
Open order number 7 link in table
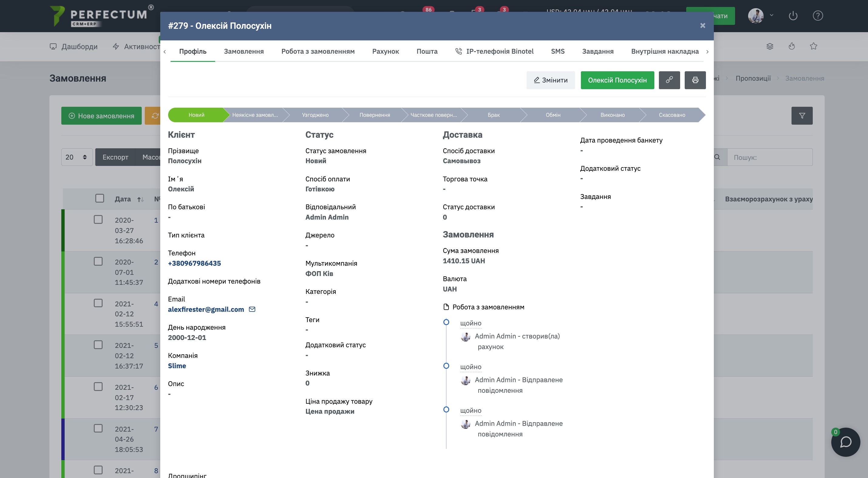[156, 429]
